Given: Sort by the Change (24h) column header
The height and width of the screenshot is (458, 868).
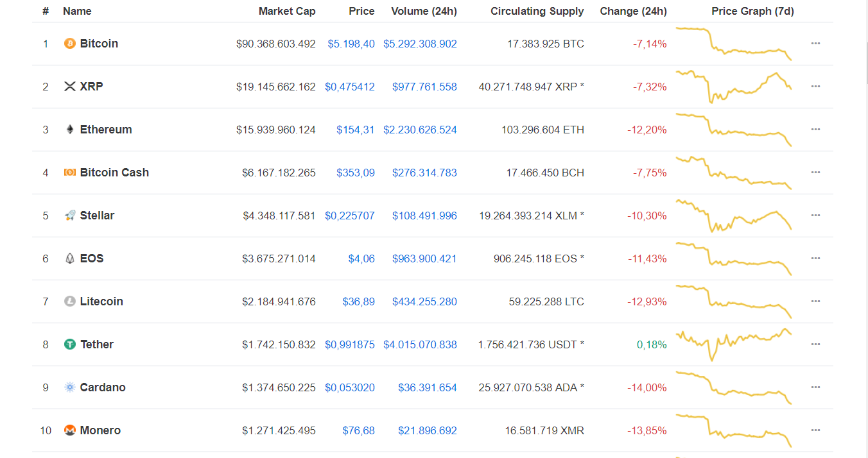Looking at the screenshot, I should 633,11.
